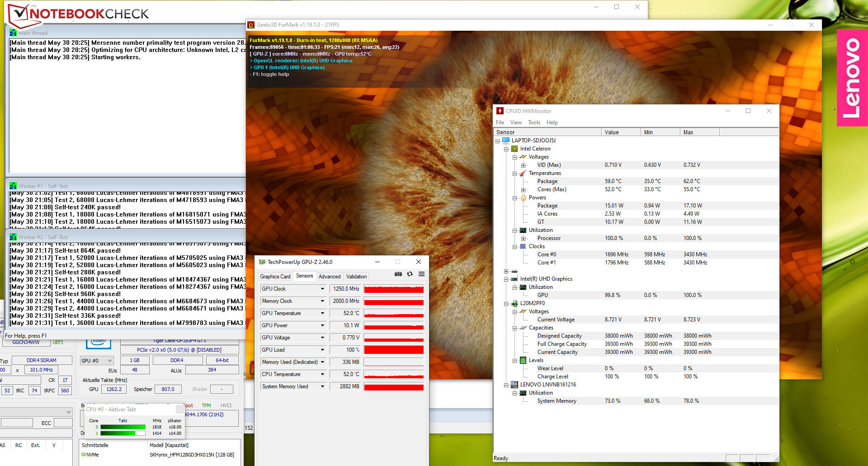Click the GPU-Z refresh icon
Screen dimensions: 868x466
click(x=410, y=274)
